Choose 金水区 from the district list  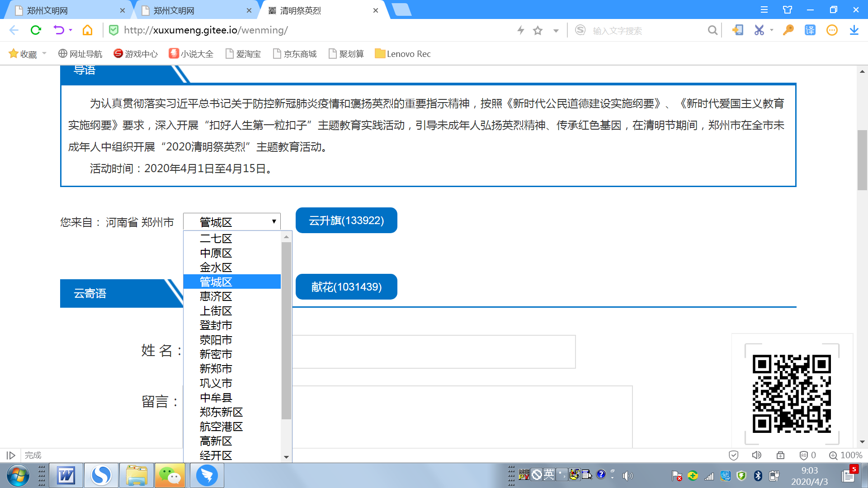tap(232, 267)
